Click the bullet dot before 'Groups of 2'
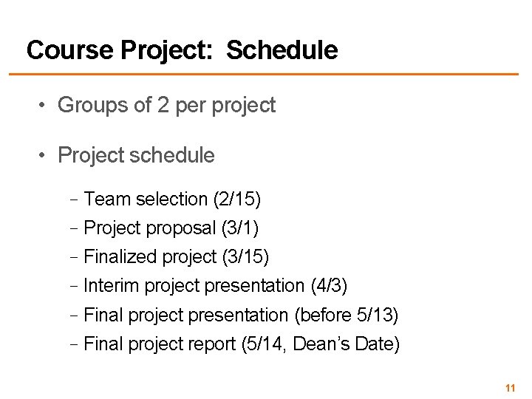 coord(41,105)
